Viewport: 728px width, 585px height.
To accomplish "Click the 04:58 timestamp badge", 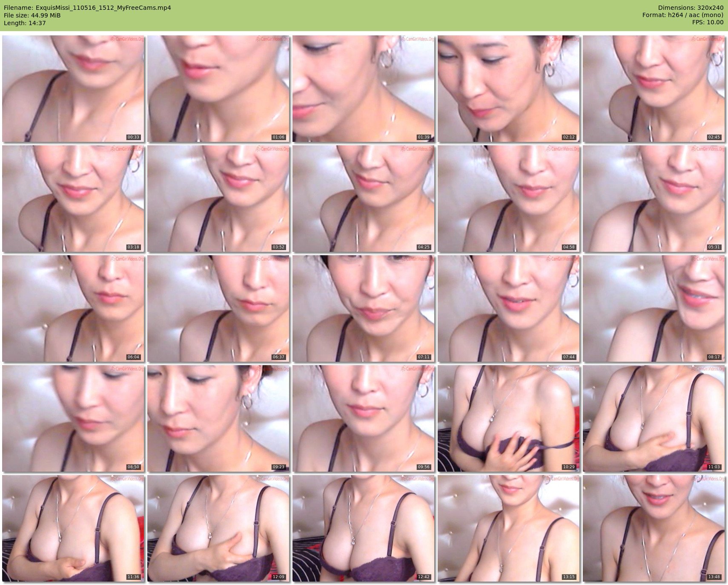I will (x=569, y=247).
